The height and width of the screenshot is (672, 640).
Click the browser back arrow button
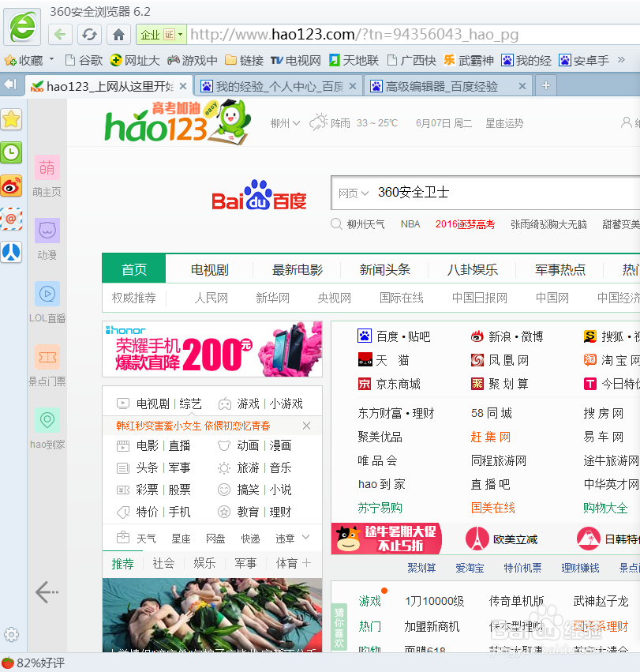pos(60,34)
